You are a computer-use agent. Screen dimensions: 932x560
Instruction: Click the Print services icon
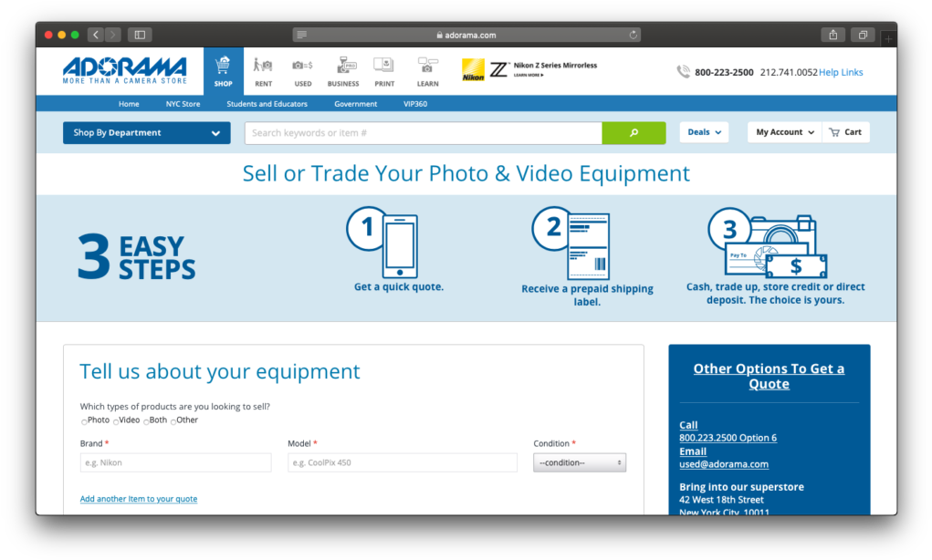pos(383,66)
